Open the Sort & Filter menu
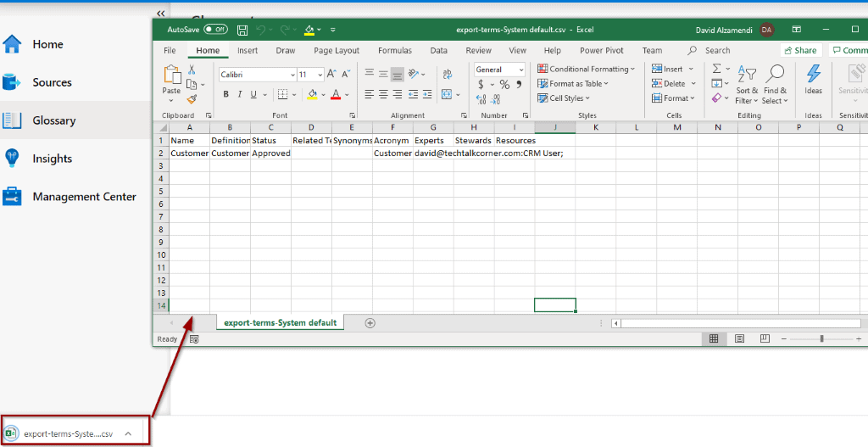The height and width of the screenshot is (447, 868). point(747,86)
